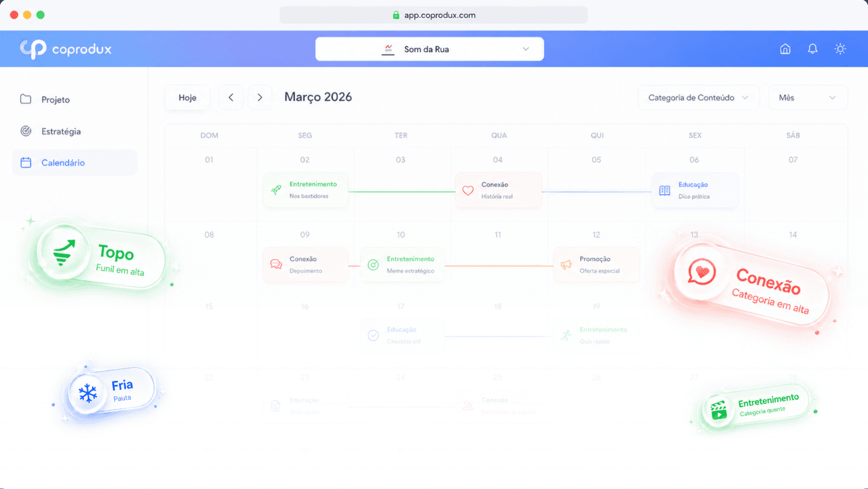Image resolution: width=868 pixels, height=489 pixels.
Task: Click megaphone icon on Promoção event
Action: (566, 265)
